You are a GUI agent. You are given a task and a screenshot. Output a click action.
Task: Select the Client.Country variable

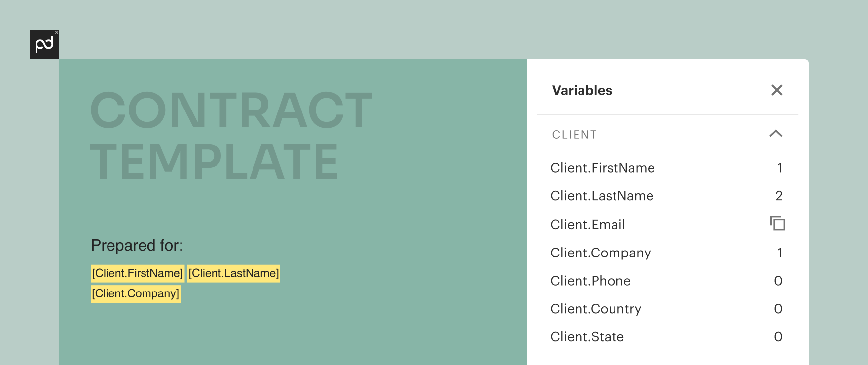tap(667, 309)
